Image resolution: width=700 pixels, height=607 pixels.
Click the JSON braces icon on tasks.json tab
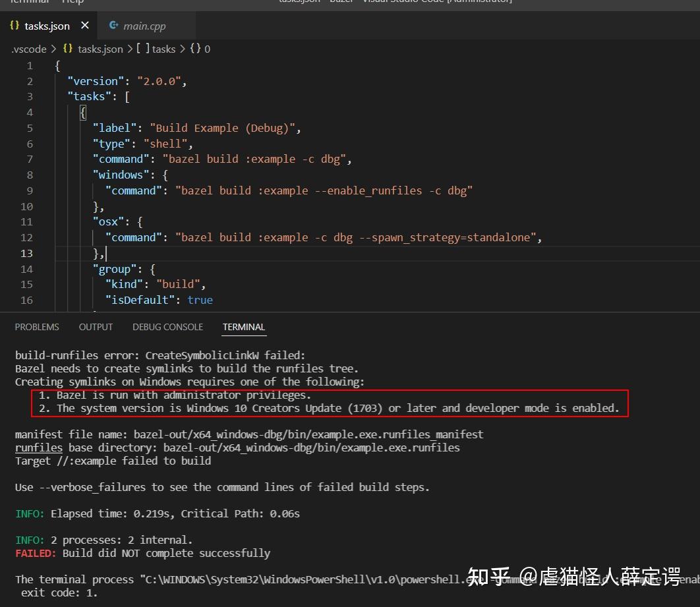(x=15, y=25)
